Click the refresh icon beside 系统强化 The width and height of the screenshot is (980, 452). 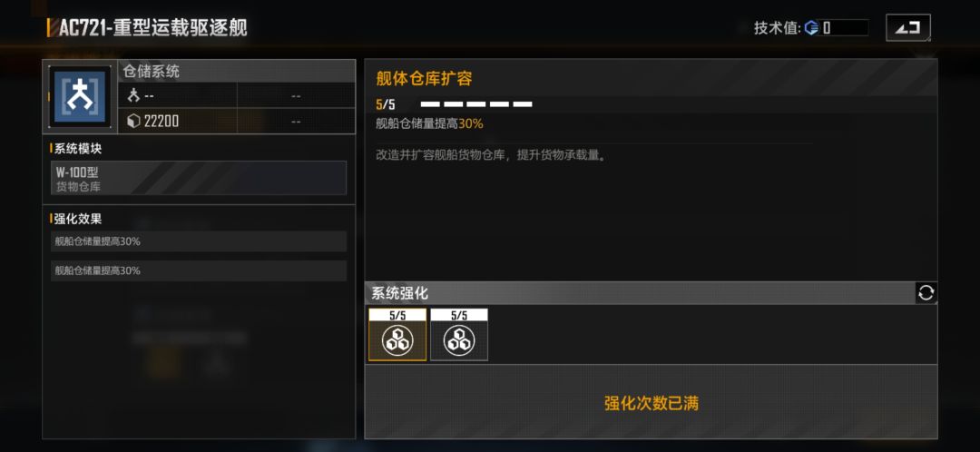926,293
